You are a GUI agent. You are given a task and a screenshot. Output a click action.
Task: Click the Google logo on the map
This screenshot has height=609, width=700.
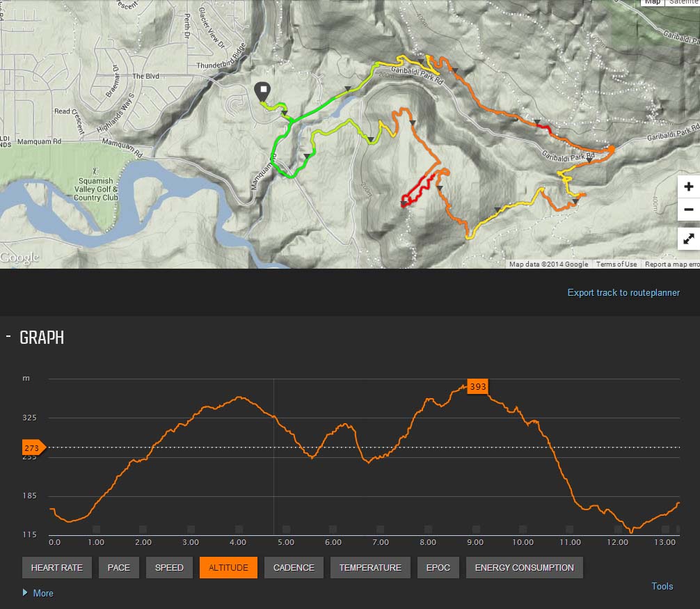19,258
